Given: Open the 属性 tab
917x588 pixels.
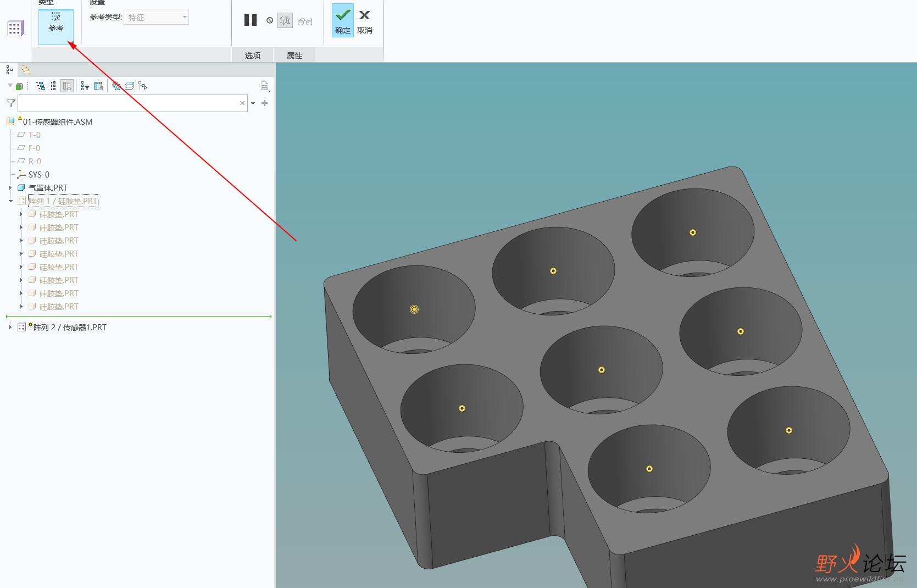Looking at the screenshot, I should coord(294,55).
